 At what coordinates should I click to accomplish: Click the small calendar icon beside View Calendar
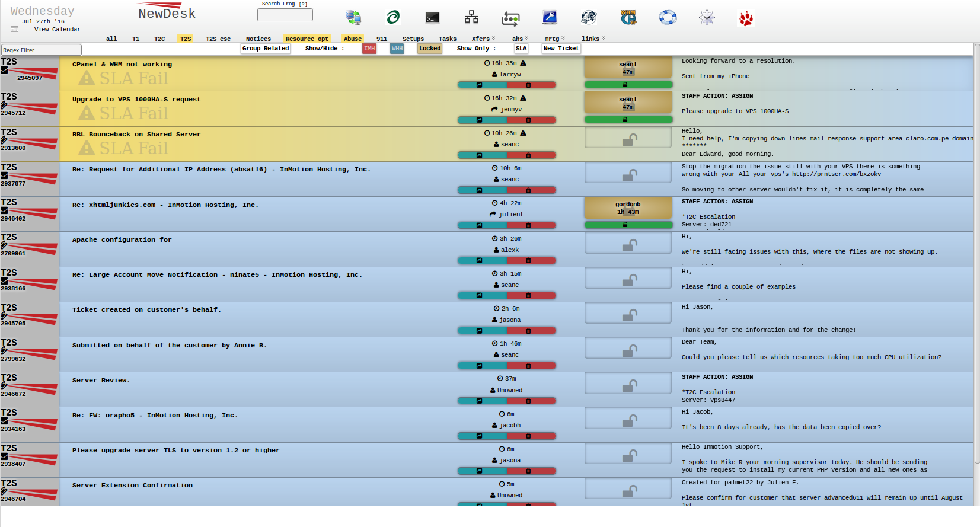click(x=15, y=29)
